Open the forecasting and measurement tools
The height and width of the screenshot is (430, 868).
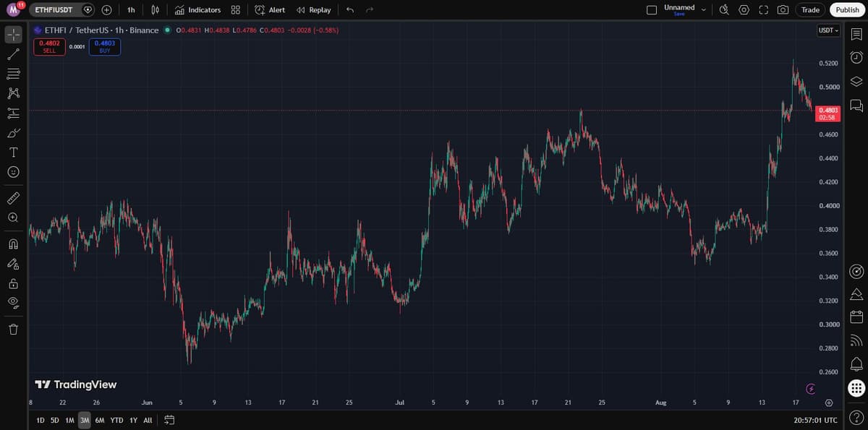click(13, 113)
